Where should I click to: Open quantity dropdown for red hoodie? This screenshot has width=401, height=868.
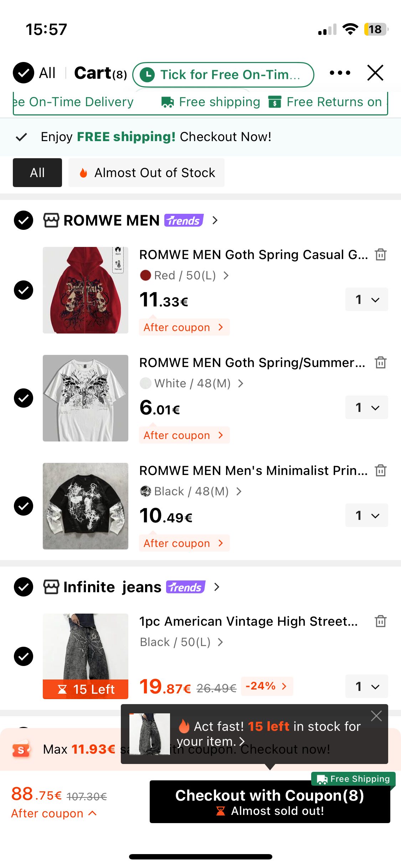pos(366,300)
